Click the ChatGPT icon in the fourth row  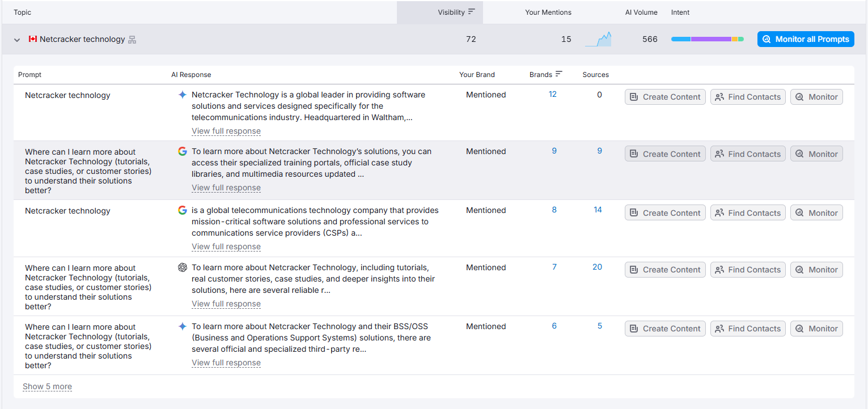pos(182,267)
